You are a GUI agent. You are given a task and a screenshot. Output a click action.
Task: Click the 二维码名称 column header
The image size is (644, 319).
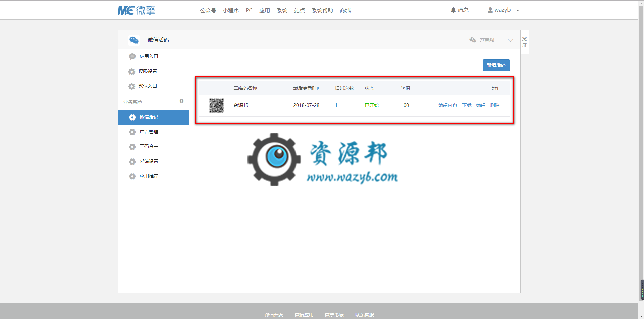(245, 88)
